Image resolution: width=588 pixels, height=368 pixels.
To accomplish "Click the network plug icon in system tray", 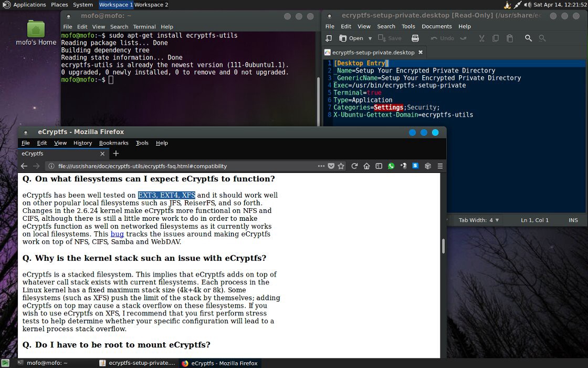I will tap(518, 5).
